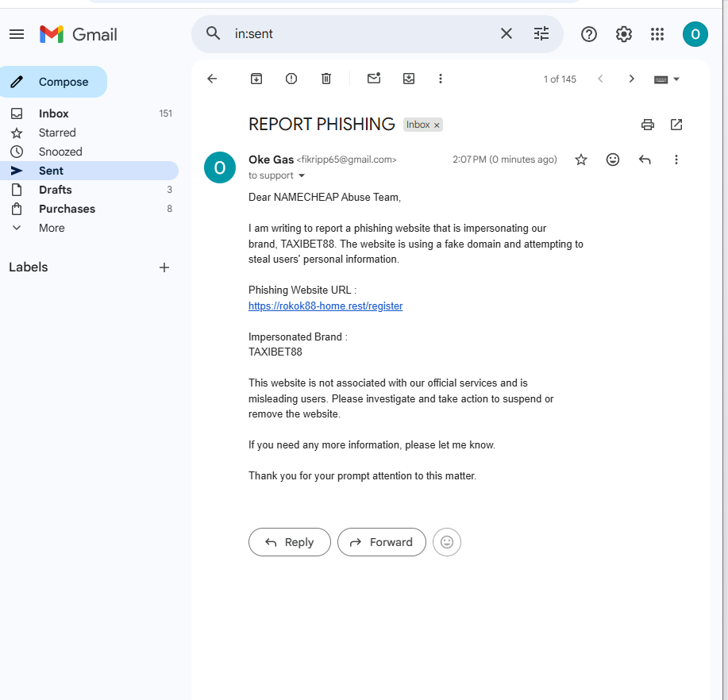Go back to Sent list arrow
Screen dimensions: 728x700
(x=212, y=79)
